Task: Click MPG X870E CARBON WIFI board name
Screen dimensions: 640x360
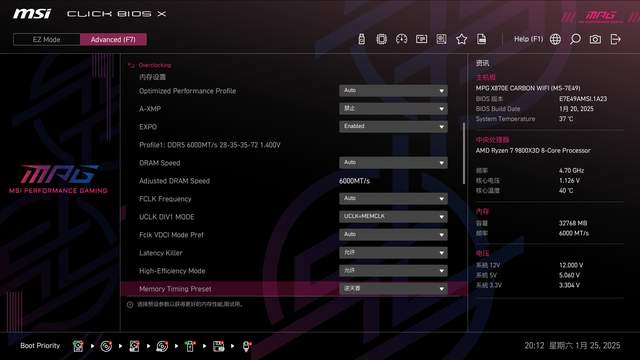Action: 528,88
